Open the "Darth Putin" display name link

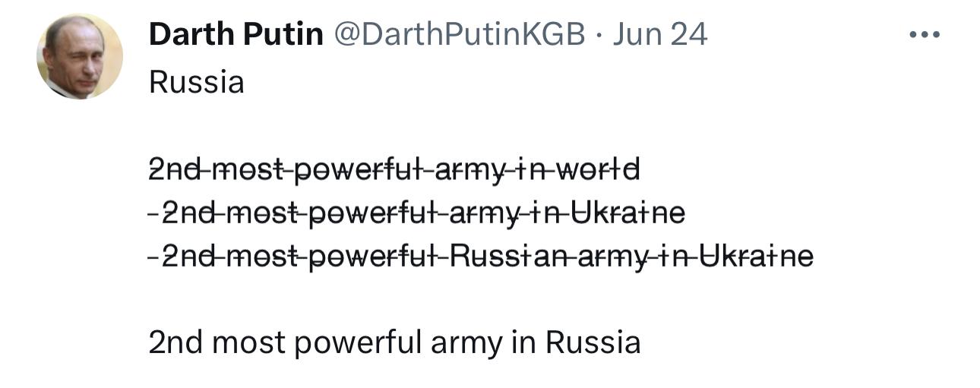pos(236,34)
